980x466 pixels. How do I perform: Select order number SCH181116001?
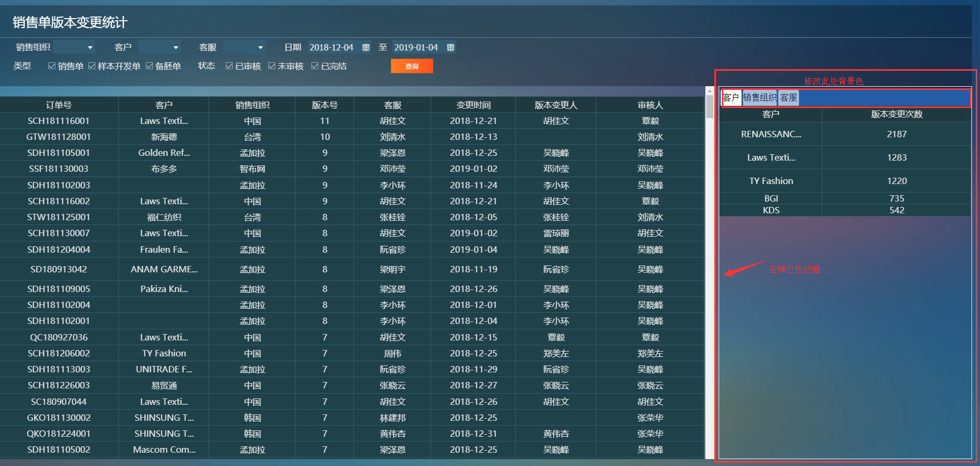[x=59, y=121]
